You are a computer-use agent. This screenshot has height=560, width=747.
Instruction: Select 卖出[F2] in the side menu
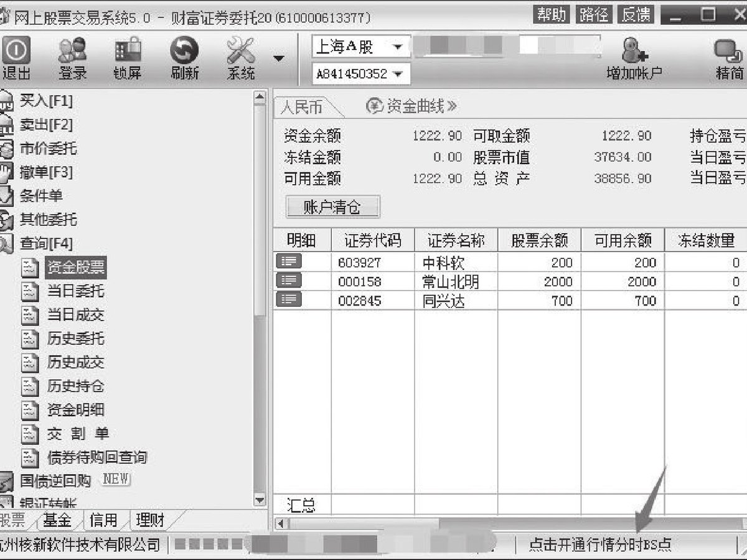pyautogui.click(x=45, y=124)
